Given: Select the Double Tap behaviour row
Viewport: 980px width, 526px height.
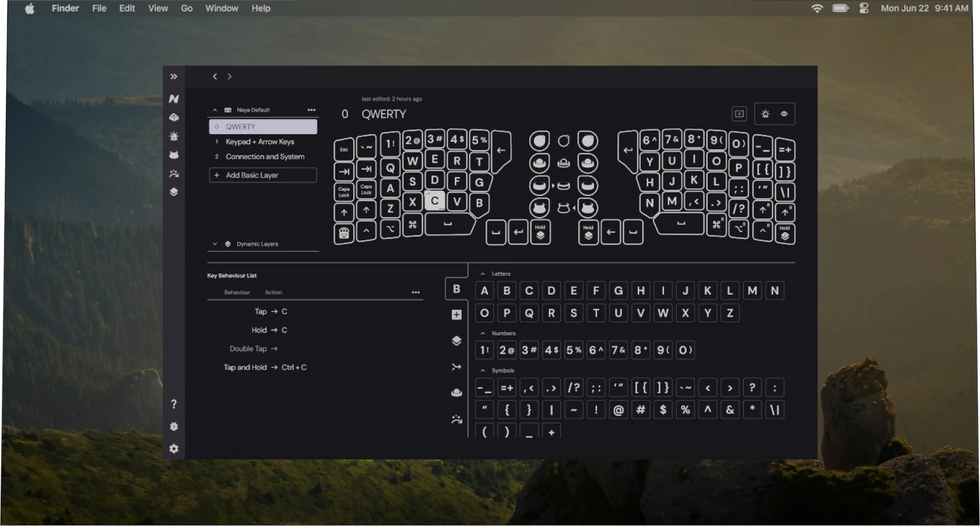Looking at the screenshot, I should click(253, 349).
